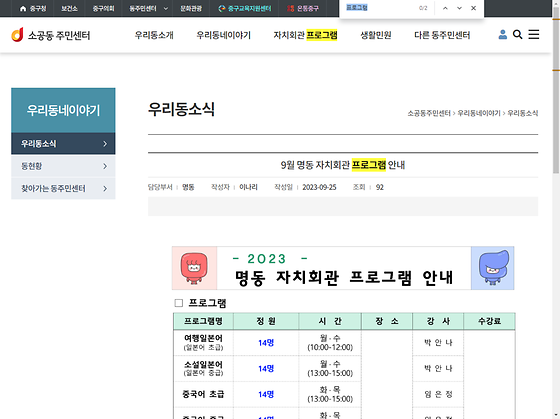Click the 명동 자치회관 프로그램 안내 banner title
Image resolution: width=560 pixels, height=419 pixels.
tap(344, 278)
